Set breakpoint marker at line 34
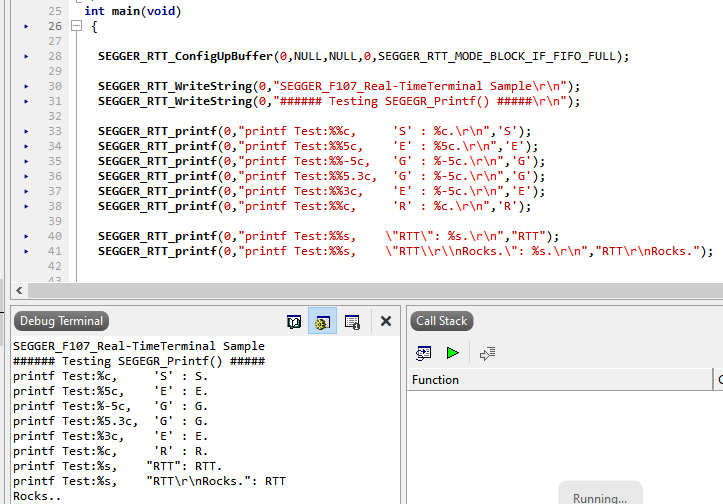 [26, 147]
